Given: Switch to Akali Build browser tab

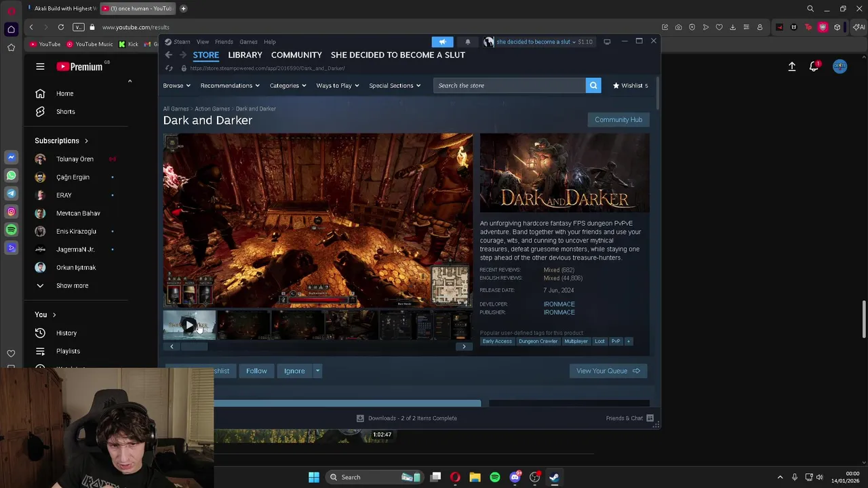Looking at the screenshot, I should pos(61,8).
